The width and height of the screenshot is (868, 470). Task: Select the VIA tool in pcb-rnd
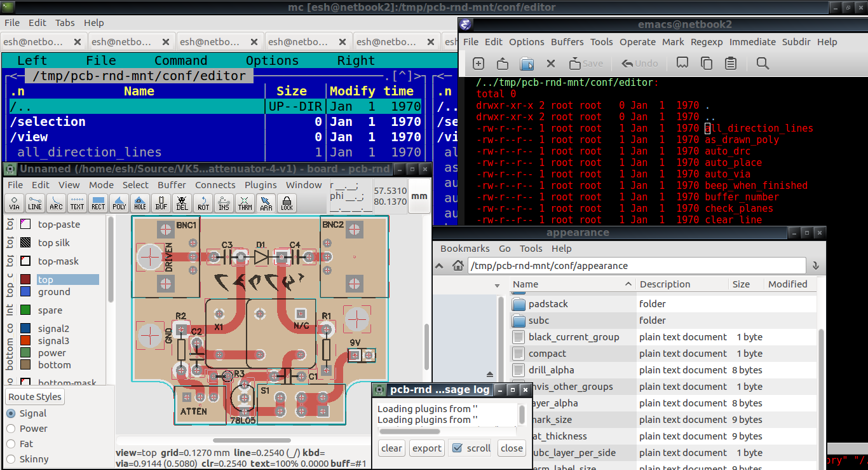[14, 204]
